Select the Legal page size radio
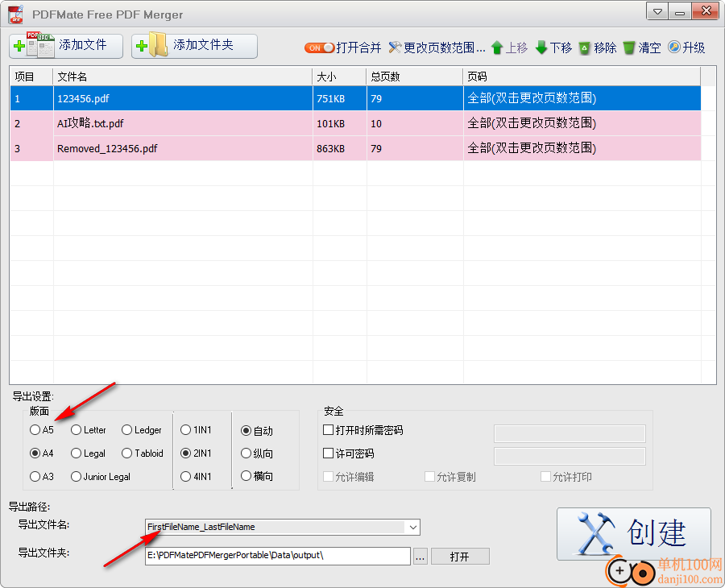725x588 pixels. pos(77,453)
